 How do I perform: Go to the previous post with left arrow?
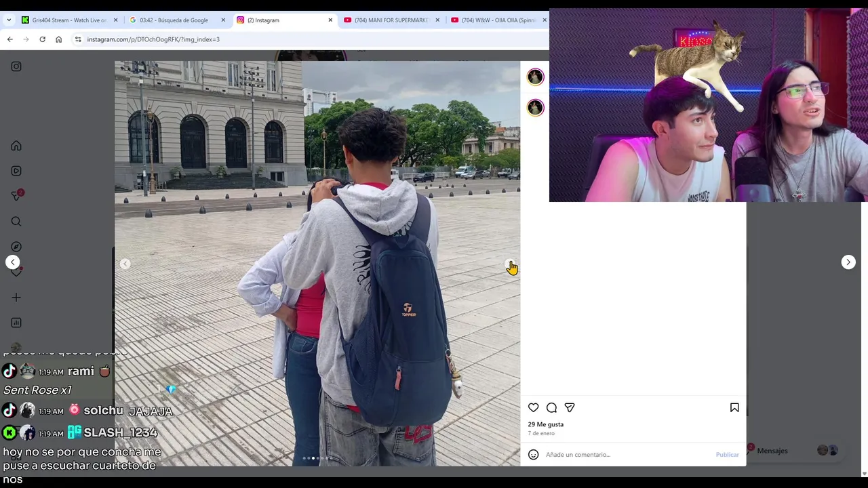pos(13,262)
